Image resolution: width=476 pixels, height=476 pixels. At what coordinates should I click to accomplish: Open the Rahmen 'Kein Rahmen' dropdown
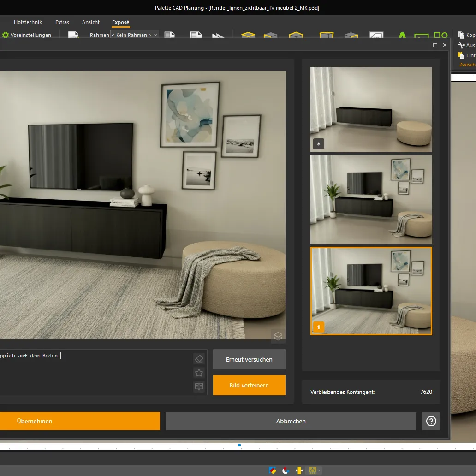pyautogui.click(x=135, y=35)
